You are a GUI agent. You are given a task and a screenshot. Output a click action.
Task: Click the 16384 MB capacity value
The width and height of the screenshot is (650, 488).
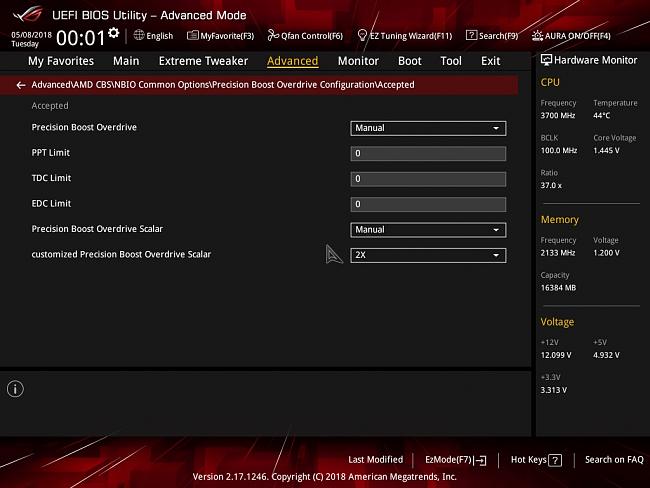558,287
